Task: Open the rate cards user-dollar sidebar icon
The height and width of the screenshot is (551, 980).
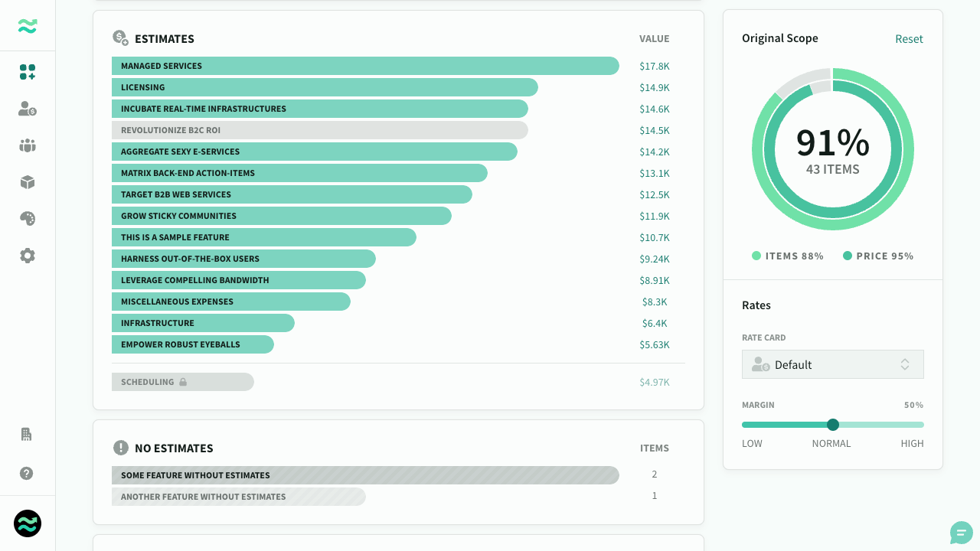Action: [28, 109]
